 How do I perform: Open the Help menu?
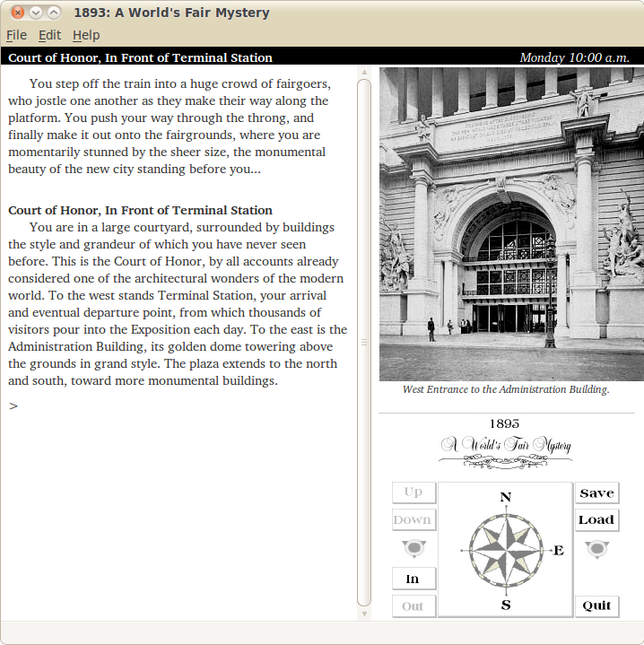(x=86, y=35)
